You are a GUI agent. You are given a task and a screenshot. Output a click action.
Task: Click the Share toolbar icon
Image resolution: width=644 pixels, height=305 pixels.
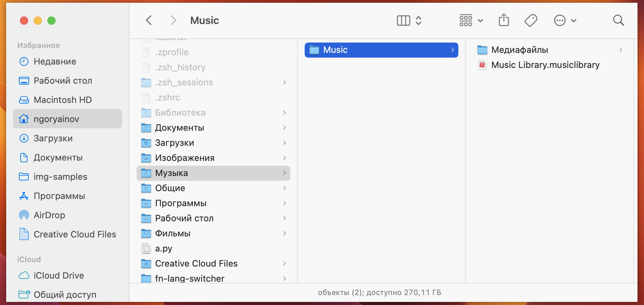coord(504,20)
